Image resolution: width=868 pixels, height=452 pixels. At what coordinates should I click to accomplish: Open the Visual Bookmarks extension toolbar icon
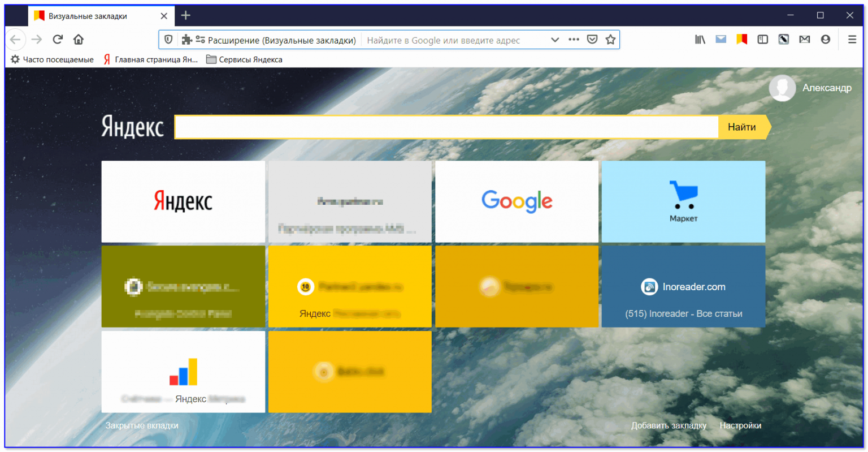pos(742,40)
